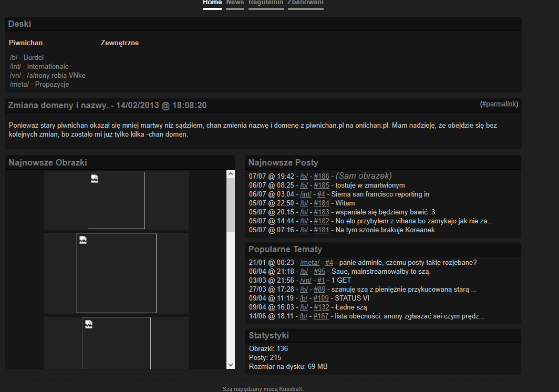Image resolution: width=559 pixels, height=392 pixels.
Task: Open post #186 in newest posts
Action: [x=321, y=177]
